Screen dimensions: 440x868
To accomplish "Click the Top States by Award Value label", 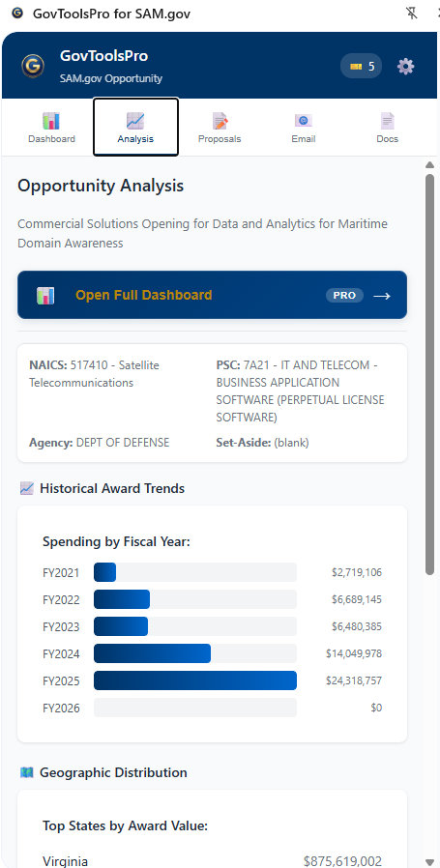I will pos(126,825).
